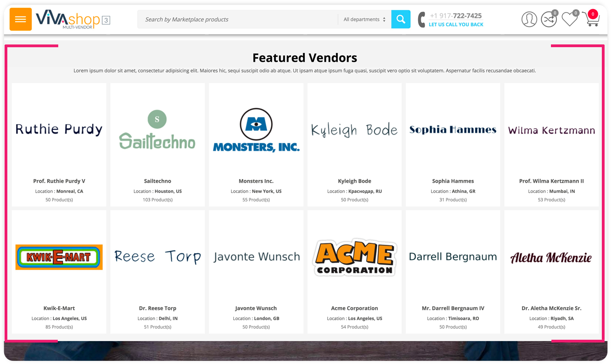Click 103 Product(s) under Sailtechno
Image resolution: width=611 pixels, height=364 pixels.
[157, 200]
